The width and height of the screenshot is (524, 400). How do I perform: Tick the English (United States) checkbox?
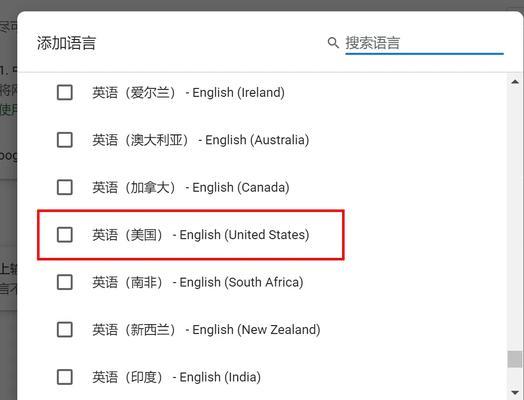[x=65, y=235]
